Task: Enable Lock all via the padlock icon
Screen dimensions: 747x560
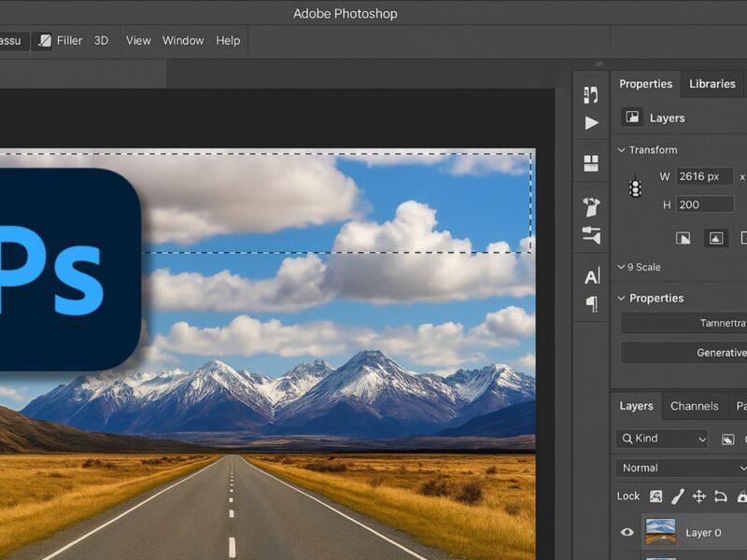Action: click(x=741, y=496)
